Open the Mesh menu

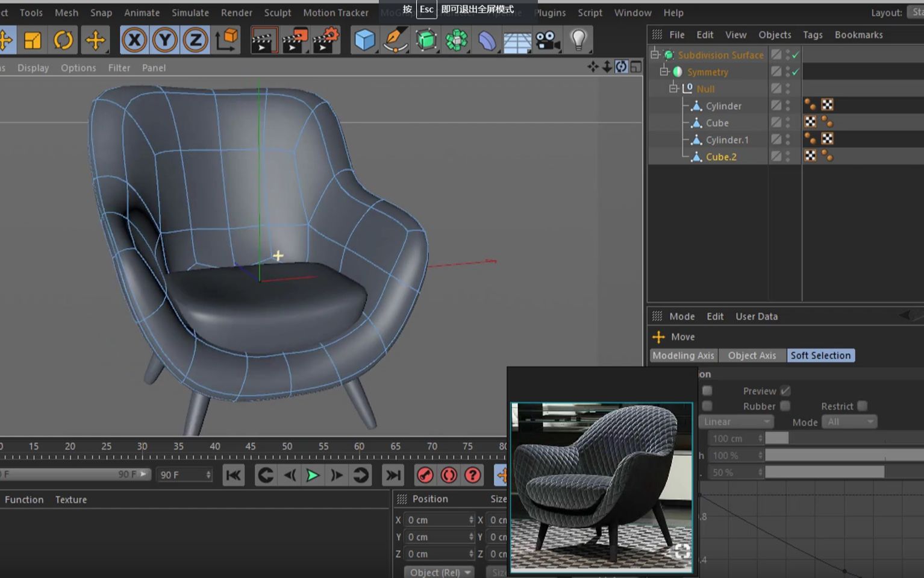coord(66,12)
